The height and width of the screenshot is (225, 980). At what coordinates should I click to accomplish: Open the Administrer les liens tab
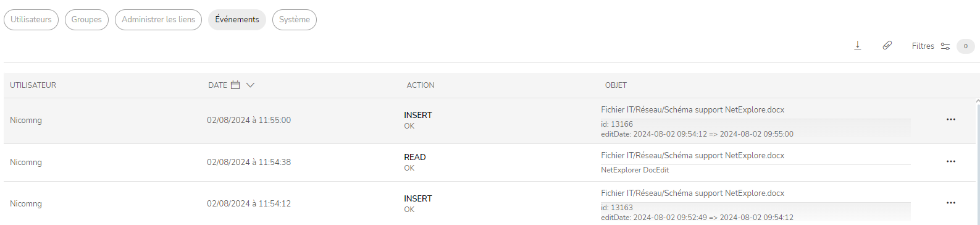(x=158, y=20)
